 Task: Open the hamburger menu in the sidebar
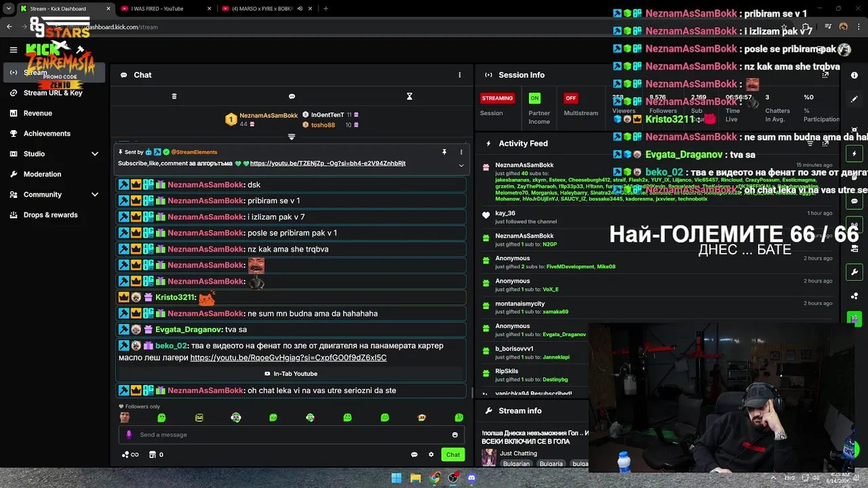[14, 49]
